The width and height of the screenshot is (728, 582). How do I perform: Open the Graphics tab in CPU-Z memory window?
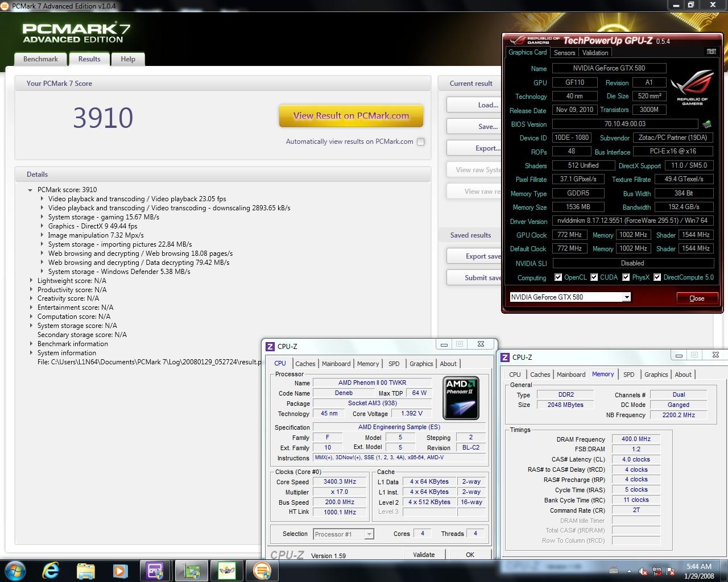[x=656, y=375]
